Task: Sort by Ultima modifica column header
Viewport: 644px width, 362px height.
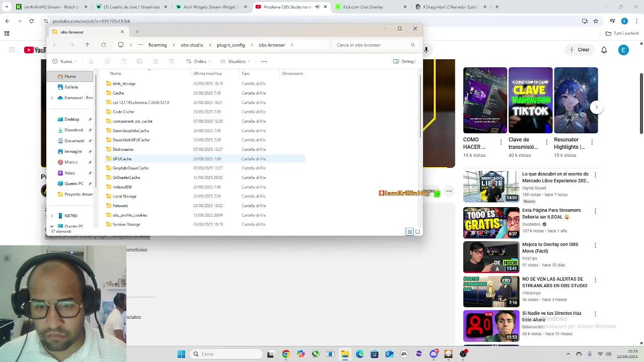Action: pyautogui.click(x=207, y=73)
